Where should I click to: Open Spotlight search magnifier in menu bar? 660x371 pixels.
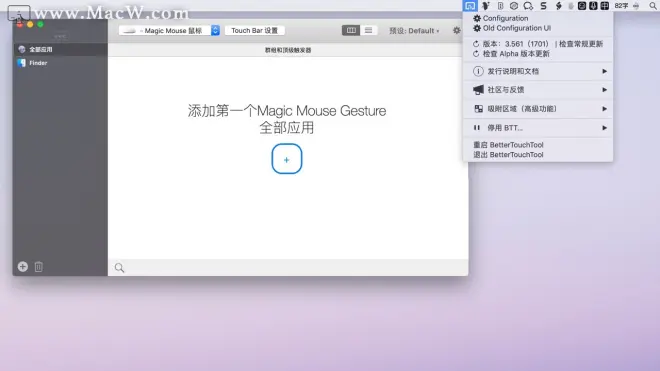pos(653,6)
